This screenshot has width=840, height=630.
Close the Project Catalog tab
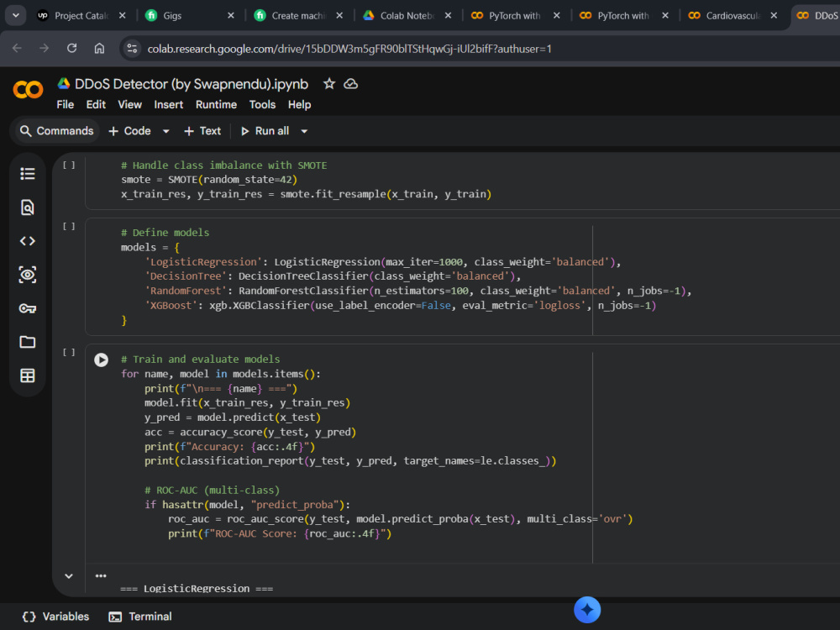click(122, 15)
